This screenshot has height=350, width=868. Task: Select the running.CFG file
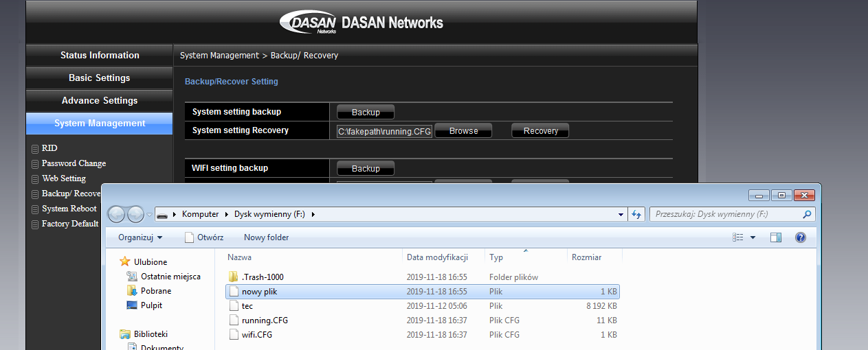point(423,320)
